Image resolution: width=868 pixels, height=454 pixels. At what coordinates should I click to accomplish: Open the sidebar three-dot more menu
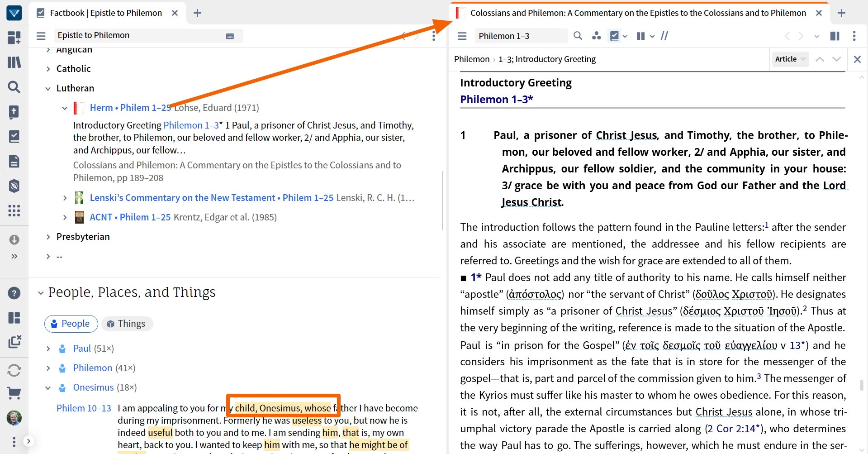[14, 441]
